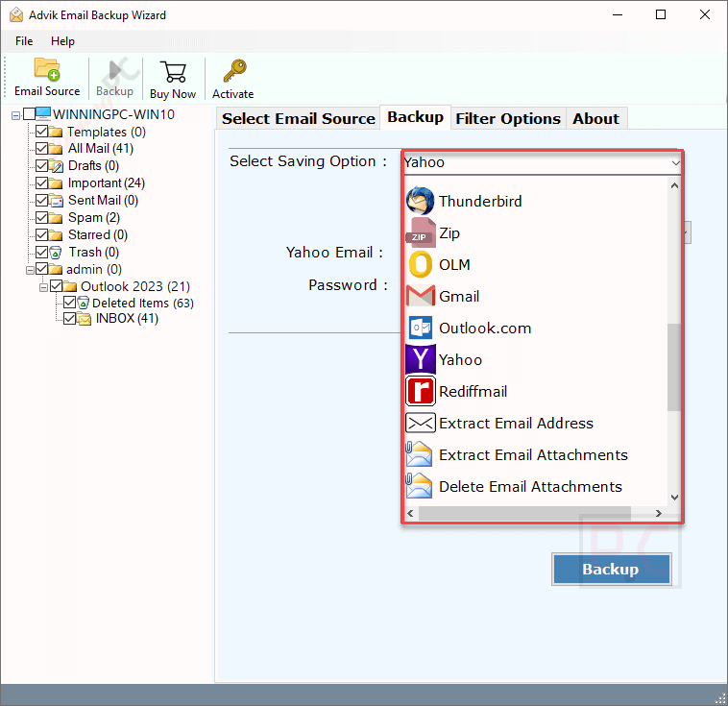Choose the Rediffmail icon option

click(x=420, y=391)
